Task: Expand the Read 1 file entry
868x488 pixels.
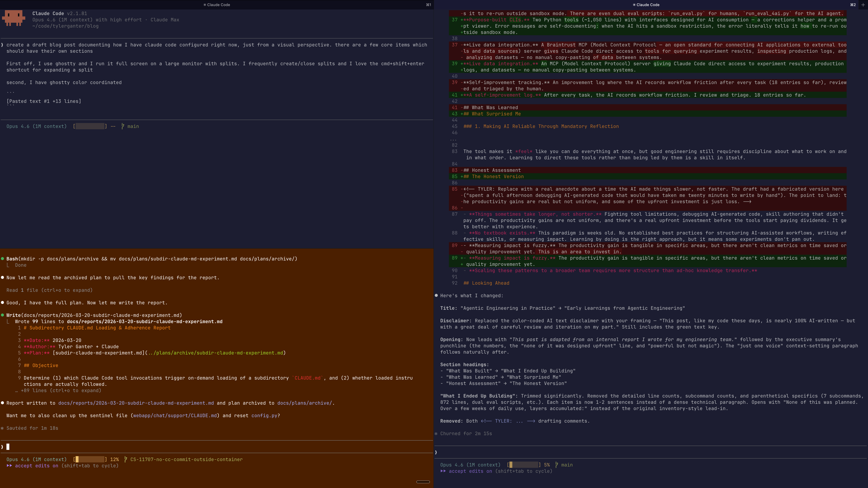Action: point(49,290)
